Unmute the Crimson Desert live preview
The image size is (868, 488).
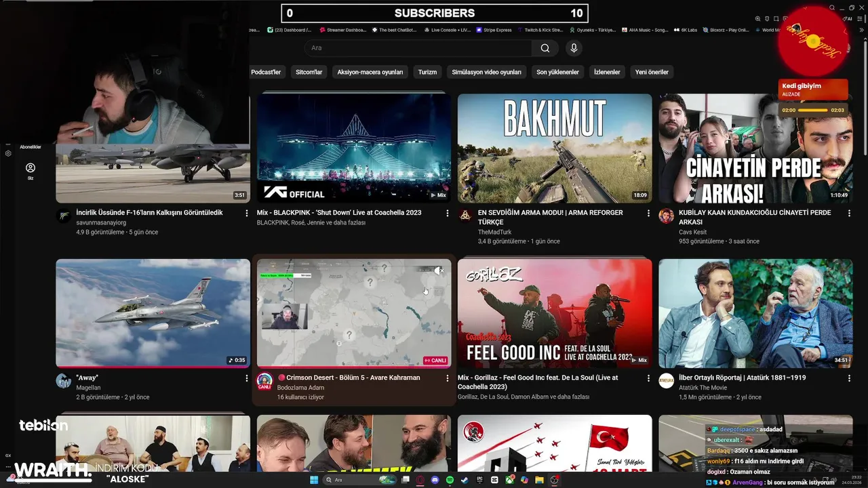click(439, 270)
